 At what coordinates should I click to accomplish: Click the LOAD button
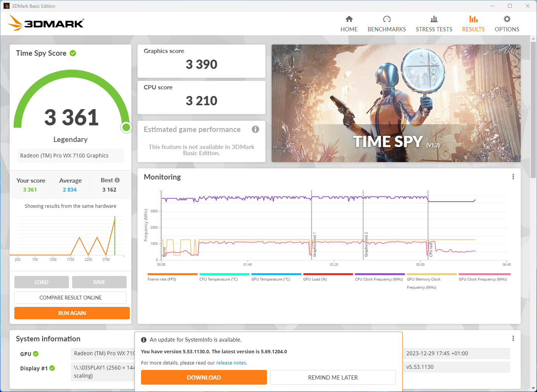coord(41,282)
